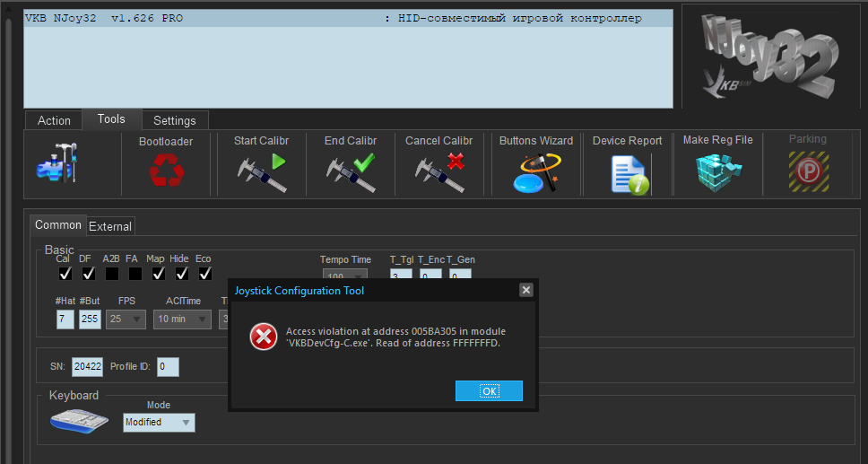Screen dimensions: 868x464
Task: Click the #But input field
Action: [90, 320]
